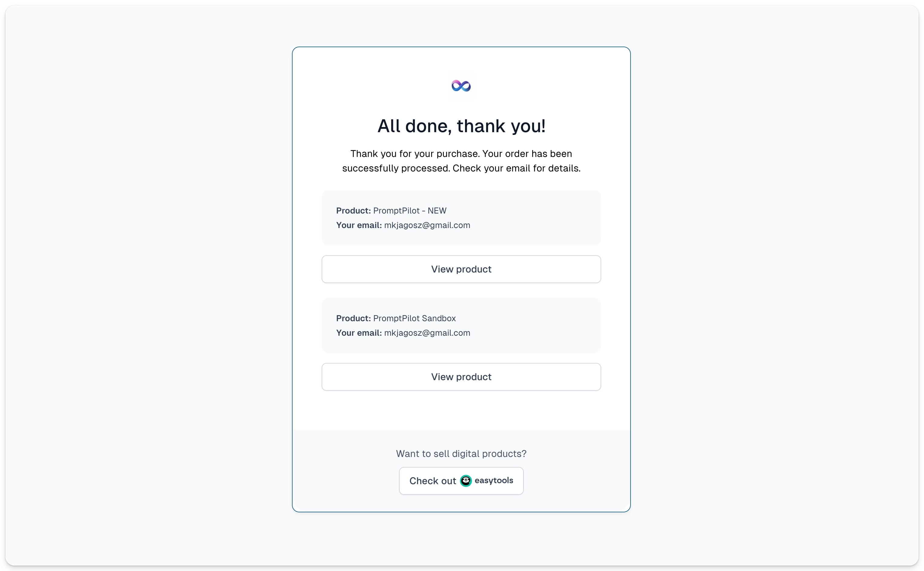Click the 'Your email:' label in the first card

[x=359, y=225]
